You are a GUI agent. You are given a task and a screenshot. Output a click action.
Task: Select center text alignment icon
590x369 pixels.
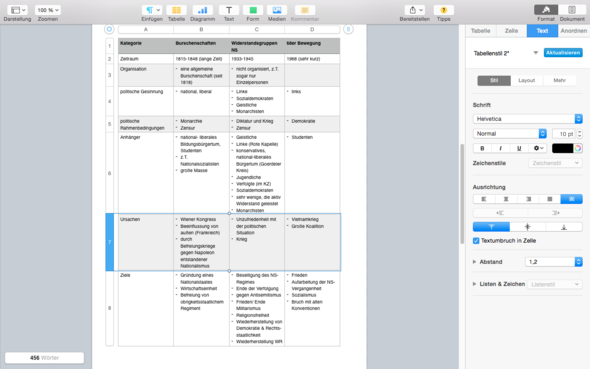click(x=506, y=199)
